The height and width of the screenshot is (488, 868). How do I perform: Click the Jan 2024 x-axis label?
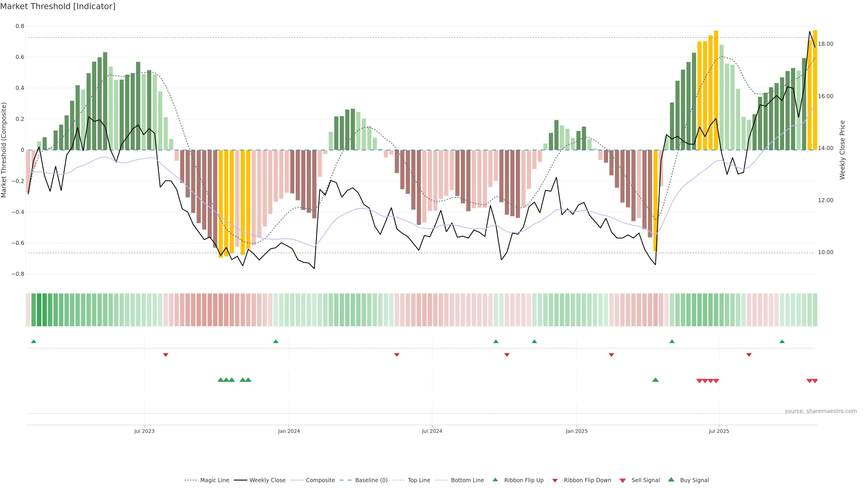click(x=289, y=431)
